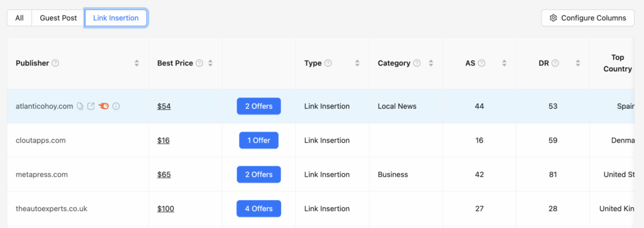This screenshot has width=644, height=228.
Task: Sort the Category column with the arrows
Action: point(431,64)
